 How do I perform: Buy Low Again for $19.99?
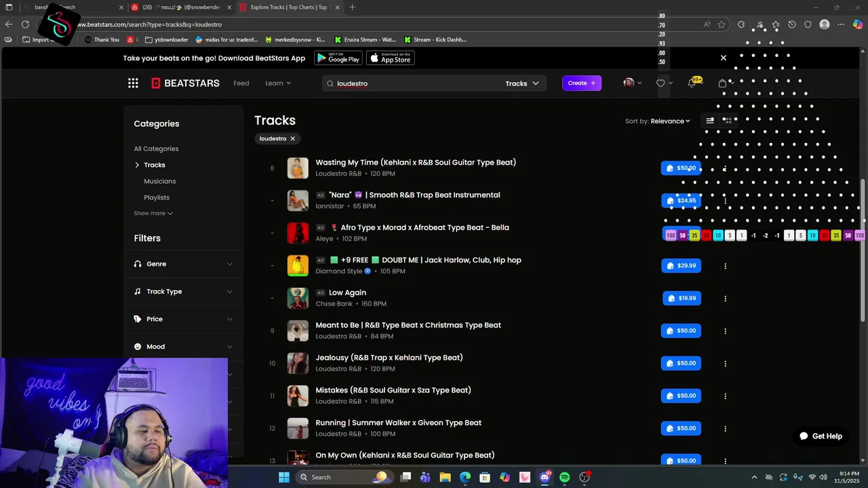682,298
